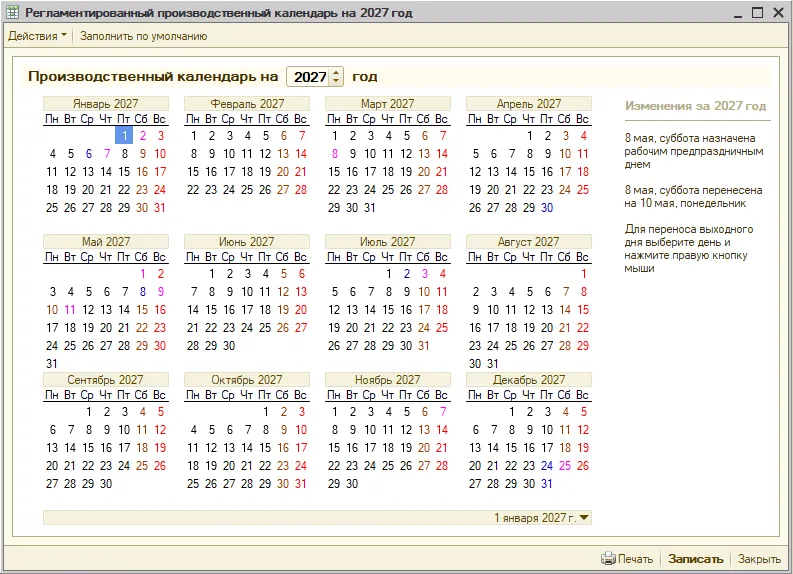
Task: Click the Сентябрь 2027 month header
Action: pos(106,380)
